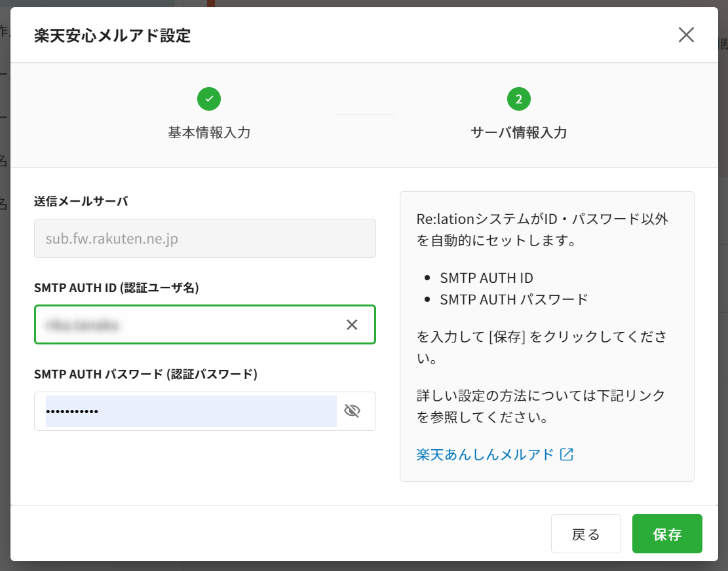The width and height of the screenshot is (728, 571).
Task: Open the 楽天あんしんメルアド help link
Action: [x=485, y=454]
